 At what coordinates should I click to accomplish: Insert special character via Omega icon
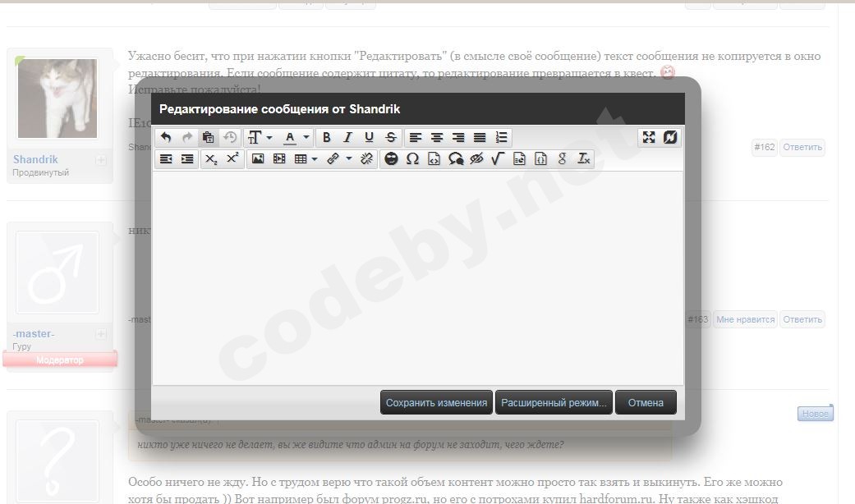point(413,158)
